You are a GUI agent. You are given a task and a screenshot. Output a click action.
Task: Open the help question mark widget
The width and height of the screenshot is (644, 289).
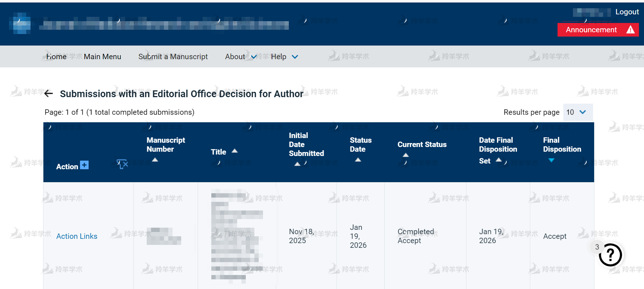click(610, 255)
